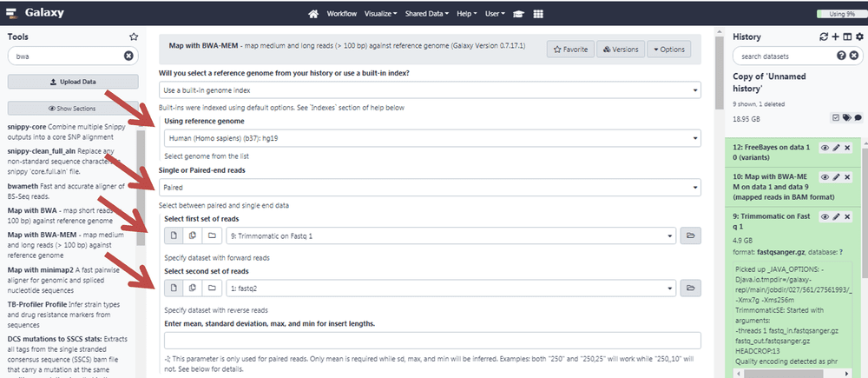
Task: View FreeBayes dataset 12 with eye icon
Action: 825,148
